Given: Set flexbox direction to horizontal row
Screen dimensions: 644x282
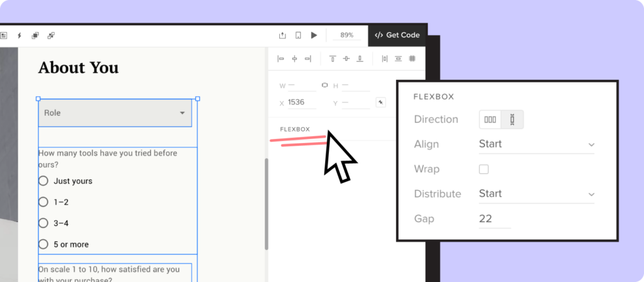Looking at the screenshot, I should point(490,119).
